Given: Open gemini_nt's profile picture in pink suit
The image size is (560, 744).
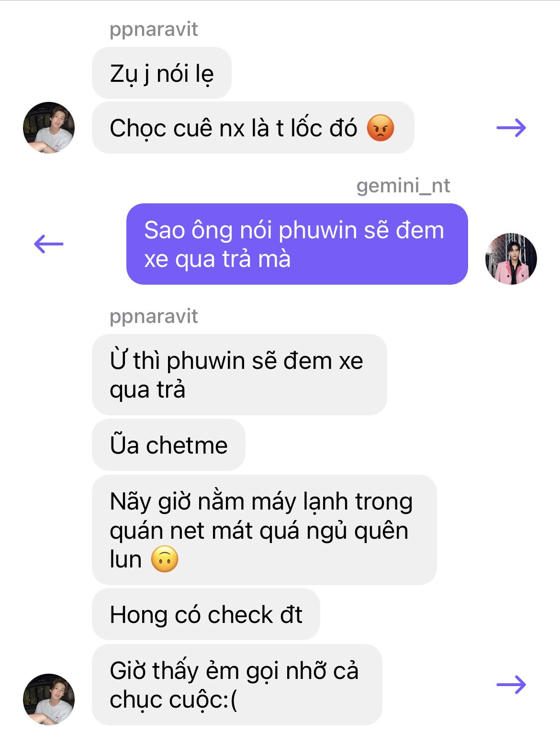Looking at the screenshot, I should (x=511, y=259).
